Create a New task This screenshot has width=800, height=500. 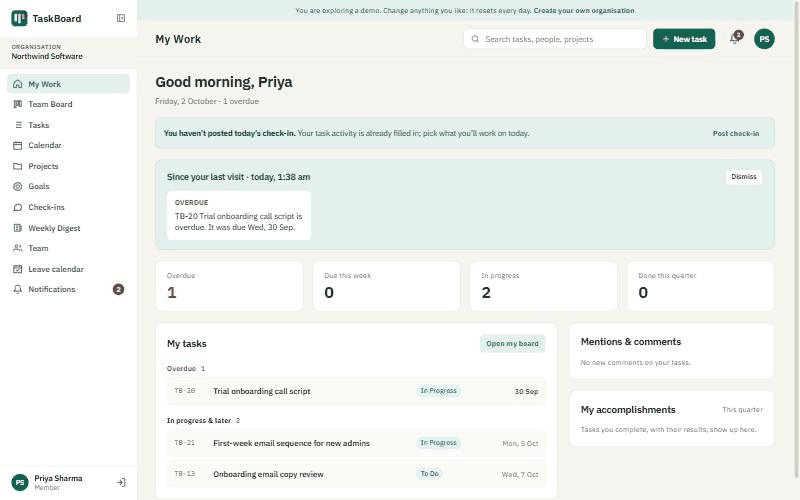coord(684,39)
